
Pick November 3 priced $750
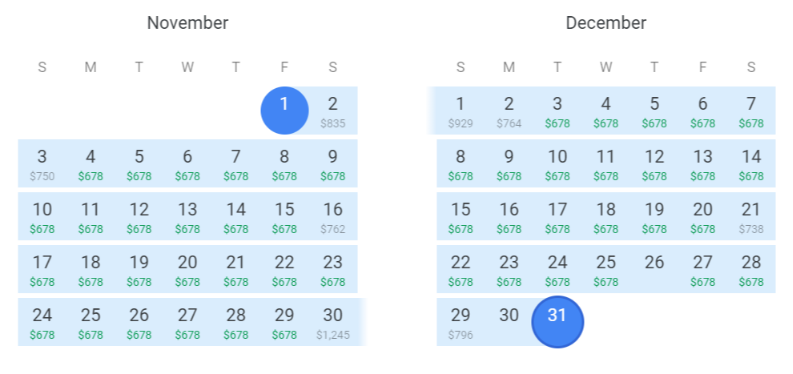(42, 163)
